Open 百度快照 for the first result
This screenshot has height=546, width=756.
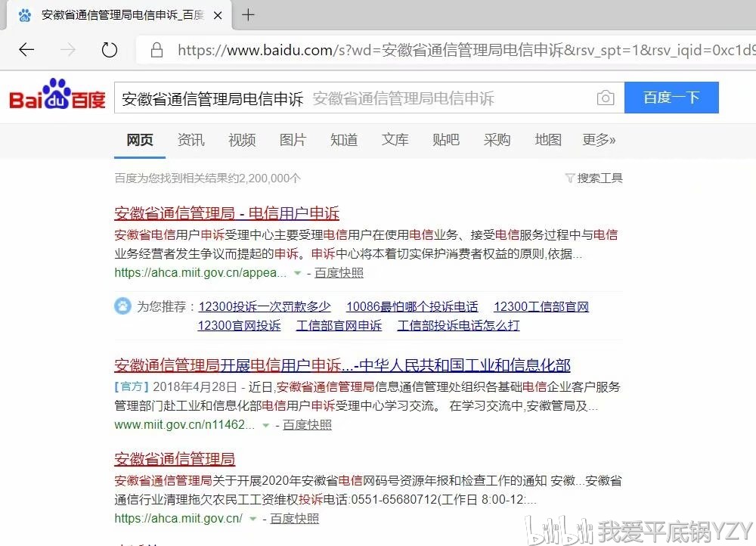tap(339, 273)
